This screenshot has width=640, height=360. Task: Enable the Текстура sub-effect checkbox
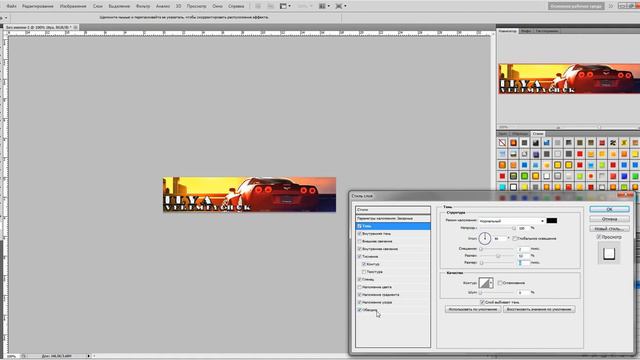point(364,271)
